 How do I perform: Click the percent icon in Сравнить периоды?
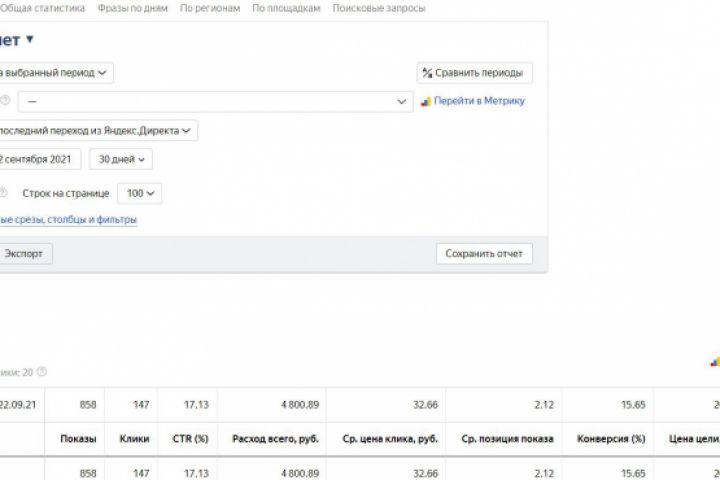pyautogui.click(x=427, y=73)
